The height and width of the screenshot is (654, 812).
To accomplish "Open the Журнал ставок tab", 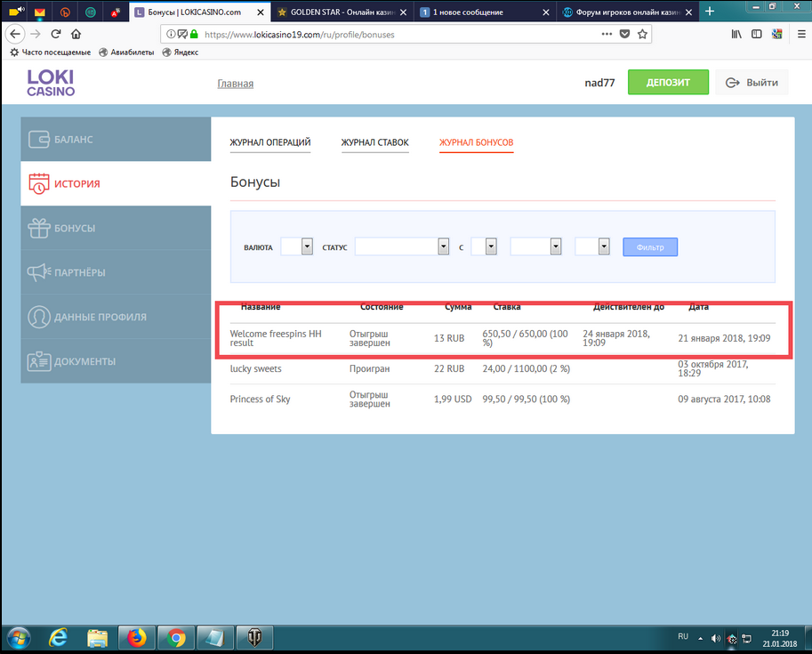I will 375,142.
